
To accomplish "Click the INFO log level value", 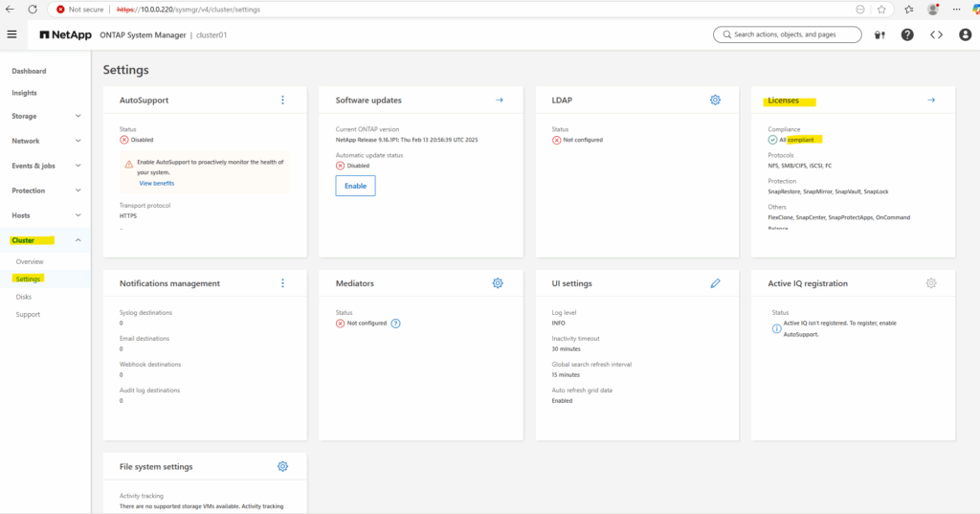I will click(x=558, y=324).
